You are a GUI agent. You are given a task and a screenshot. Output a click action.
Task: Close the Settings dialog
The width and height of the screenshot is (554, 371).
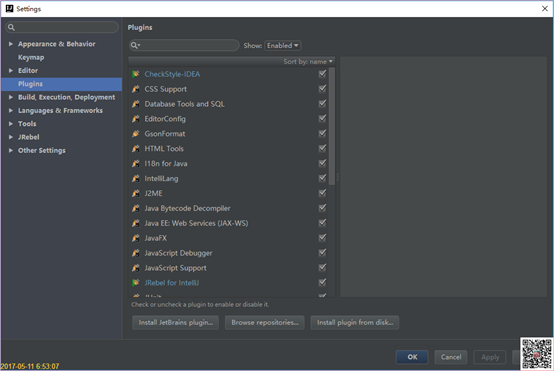[545, 8]
